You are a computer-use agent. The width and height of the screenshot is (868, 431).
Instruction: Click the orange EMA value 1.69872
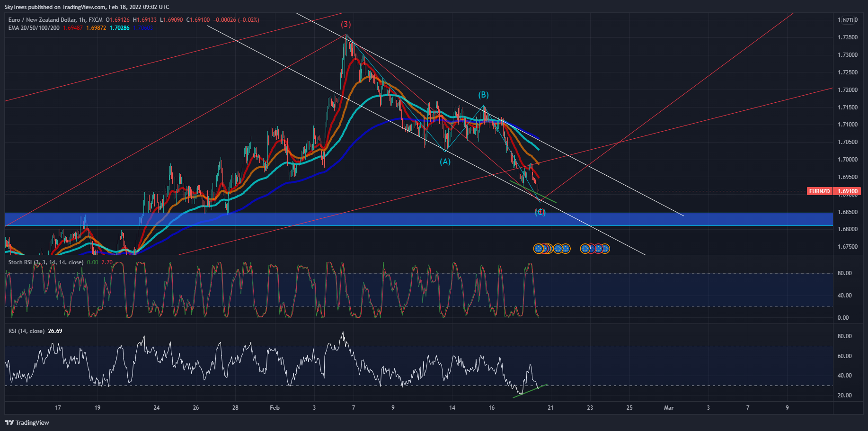pos(96,28)
